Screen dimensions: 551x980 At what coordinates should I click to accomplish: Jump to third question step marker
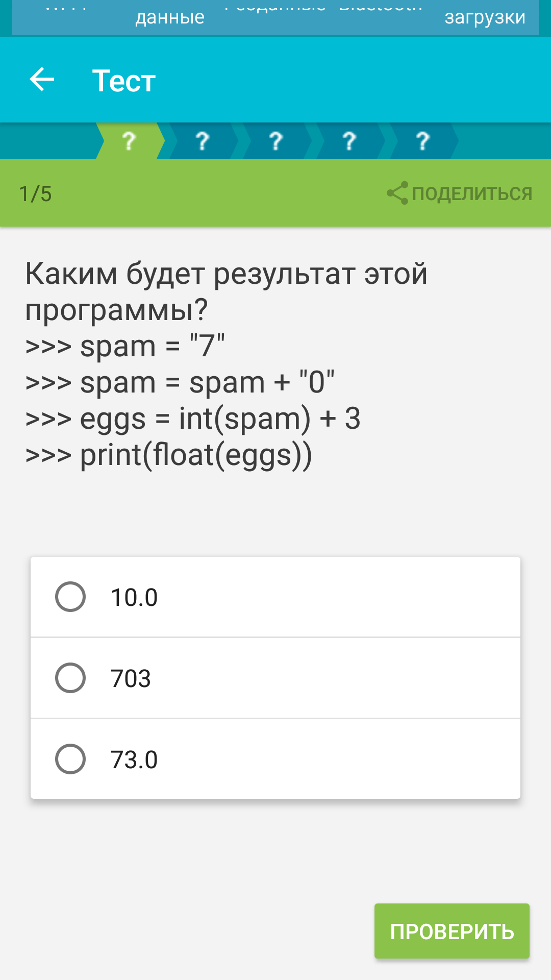(276, 141)
